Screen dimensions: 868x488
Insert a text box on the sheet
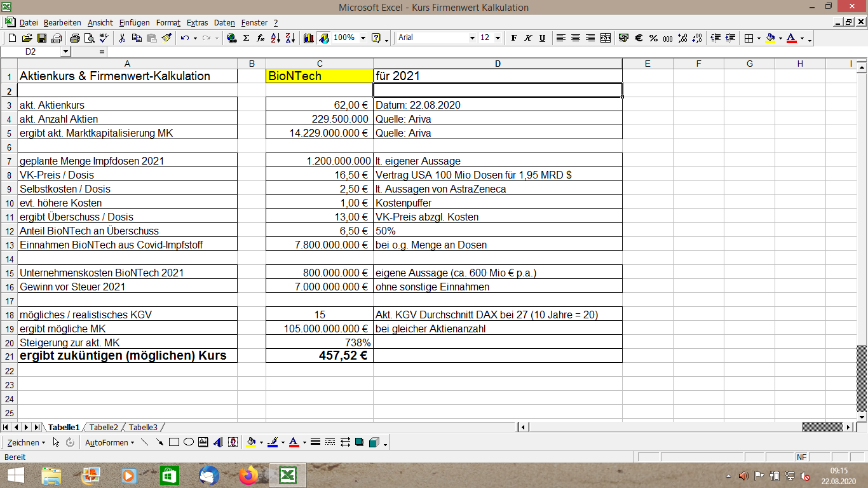[x=203, y=442]
